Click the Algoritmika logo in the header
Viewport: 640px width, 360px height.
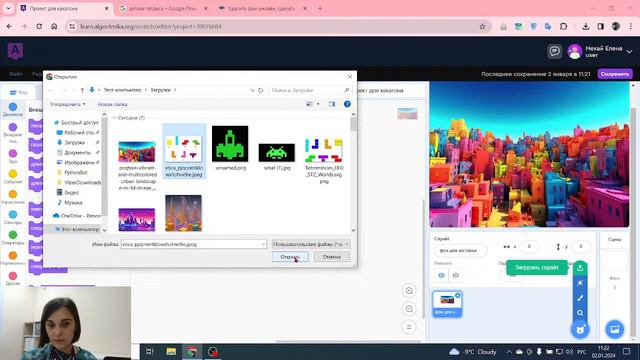pos(16,51)
